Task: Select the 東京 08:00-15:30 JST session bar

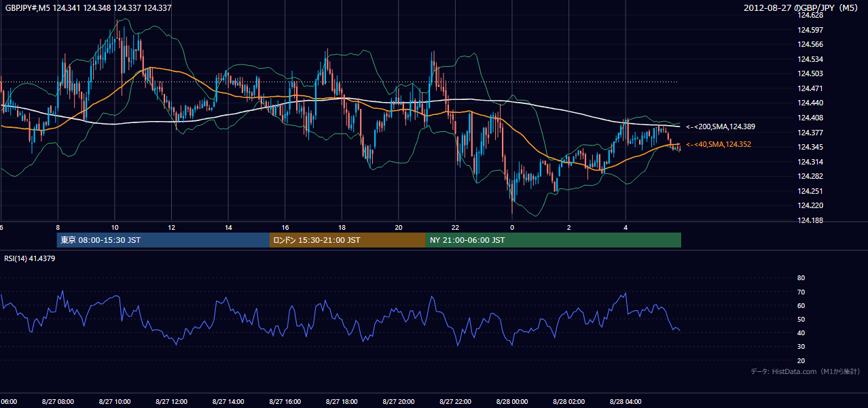Action: (x=164, y=240)
